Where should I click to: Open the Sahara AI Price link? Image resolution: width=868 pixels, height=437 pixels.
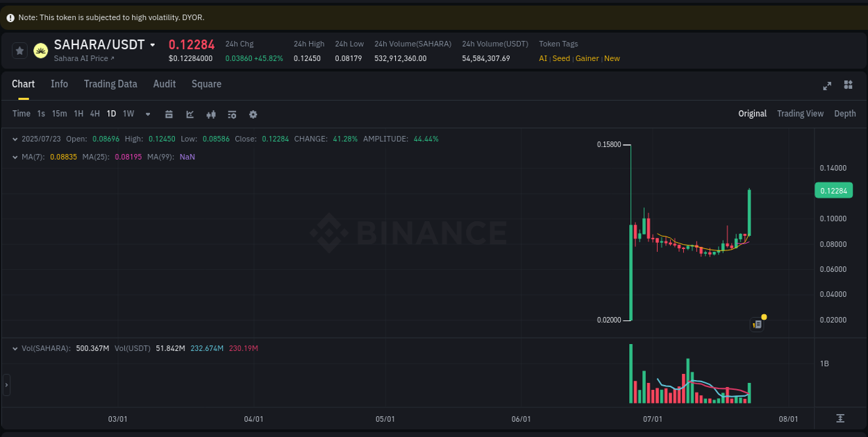[83, 58]
